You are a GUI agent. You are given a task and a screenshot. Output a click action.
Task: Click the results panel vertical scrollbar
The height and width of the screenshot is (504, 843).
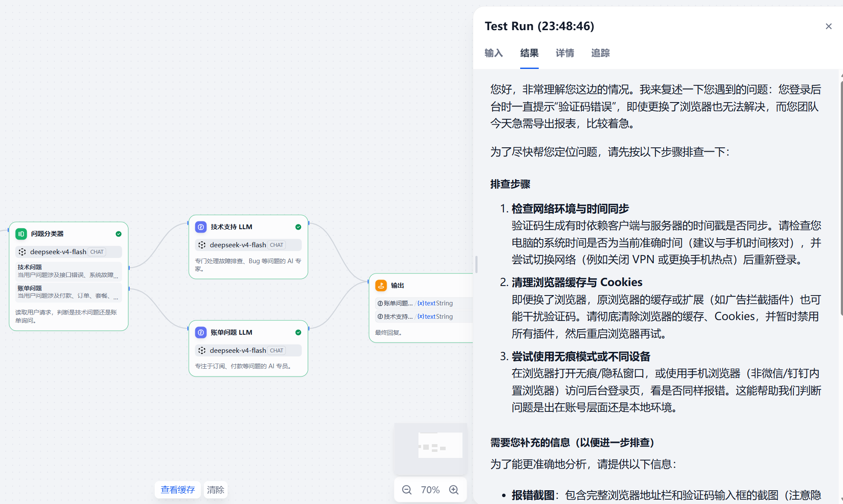coord(841,198)
